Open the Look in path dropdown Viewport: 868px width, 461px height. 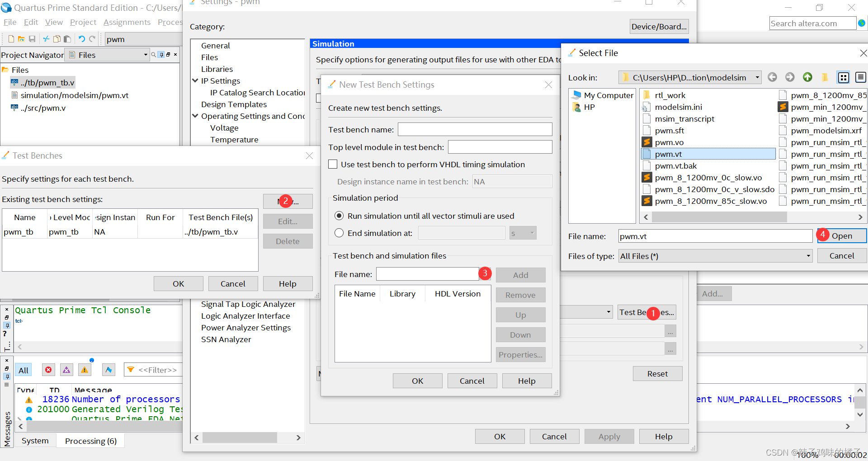pyautogui.click(x=757, y=77)
